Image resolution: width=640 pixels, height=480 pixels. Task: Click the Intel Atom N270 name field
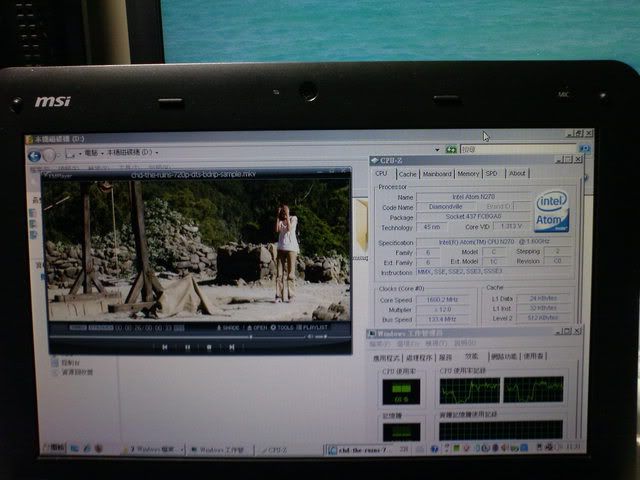pos(473,197)
